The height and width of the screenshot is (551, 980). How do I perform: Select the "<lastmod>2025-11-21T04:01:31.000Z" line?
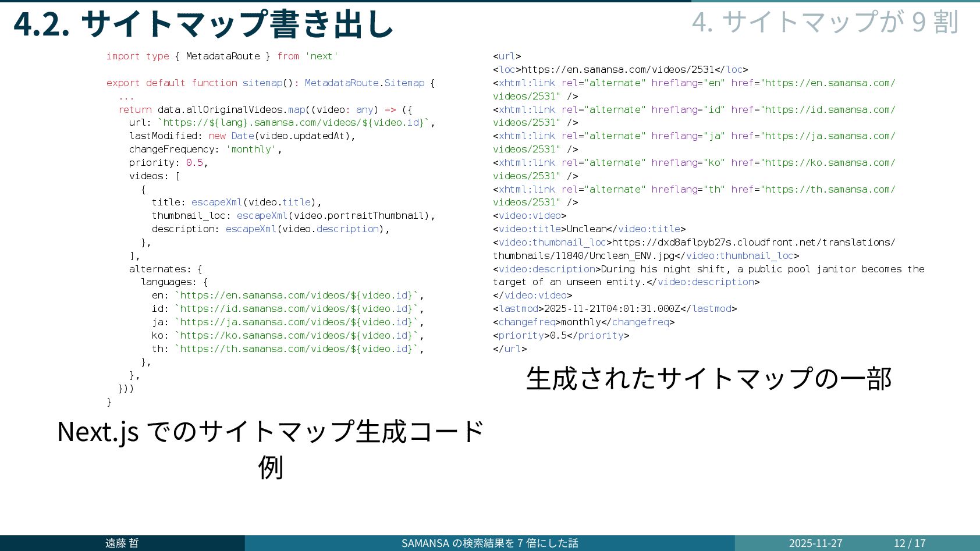[615, 308]
